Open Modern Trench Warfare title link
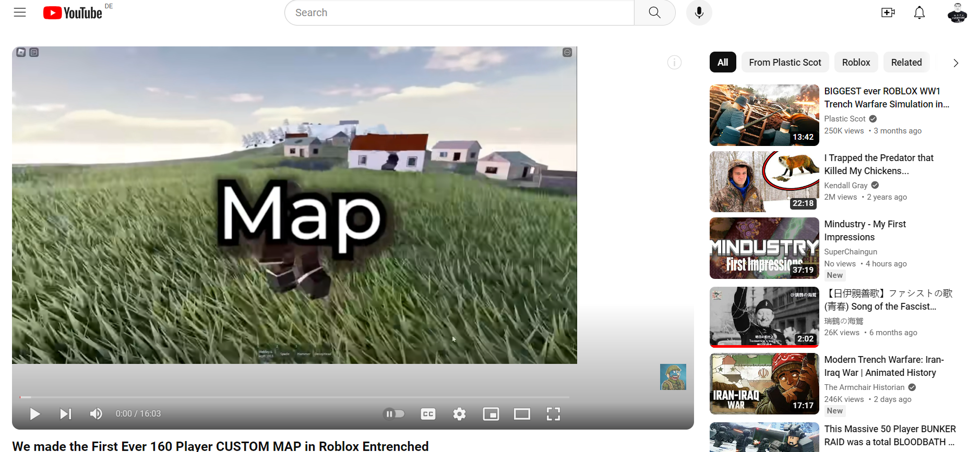Viewport: 980px width, 452px height. pyautogui.click(x=884, y=366)
